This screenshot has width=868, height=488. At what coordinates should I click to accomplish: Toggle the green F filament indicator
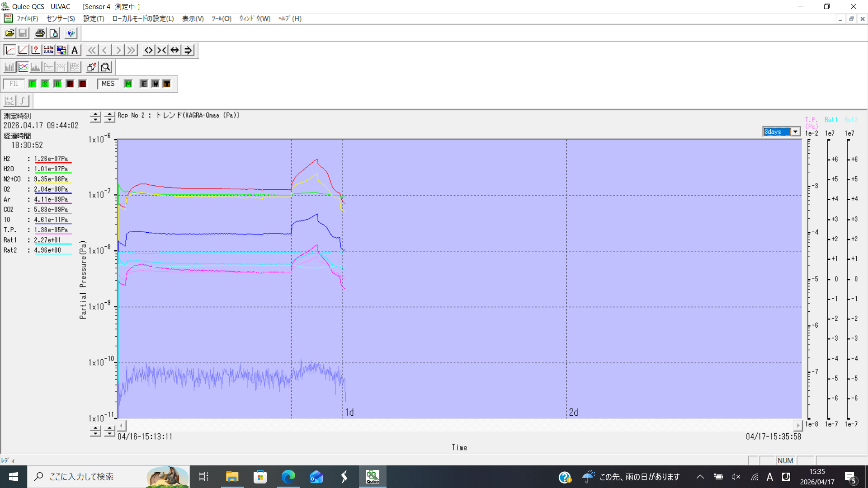(33, 84)
